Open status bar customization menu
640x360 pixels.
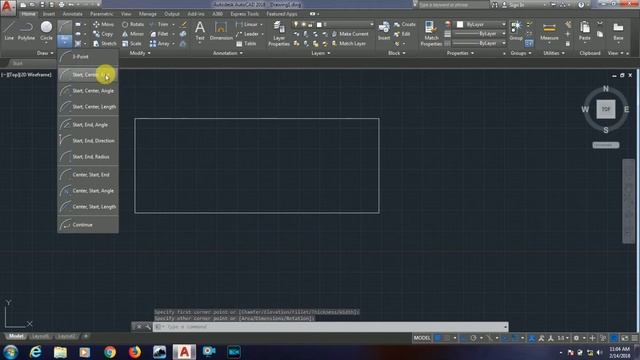pyautogui.click(x=635, y=338)
